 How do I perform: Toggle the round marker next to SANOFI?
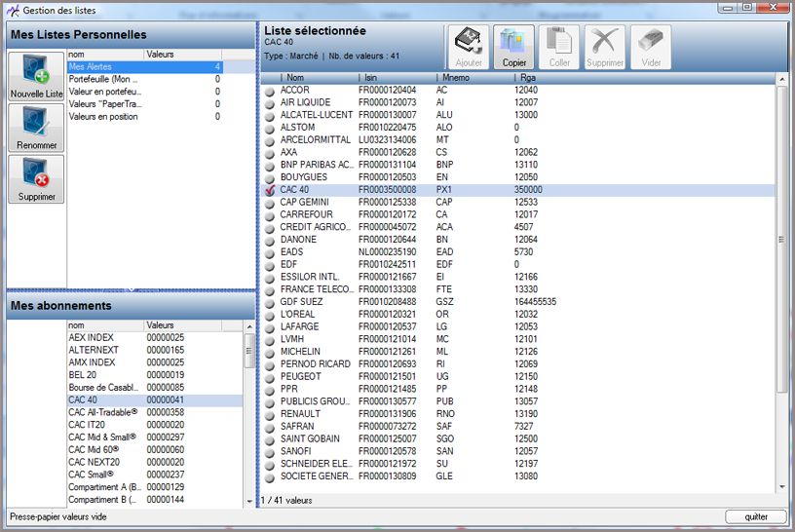click(x=270, y=452)
